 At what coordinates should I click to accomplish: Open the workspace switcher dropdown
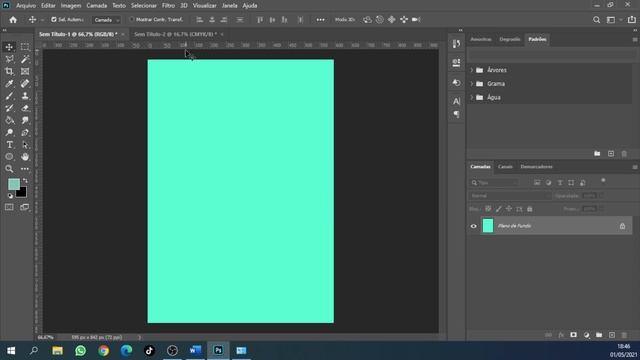(x=613, y=20)
